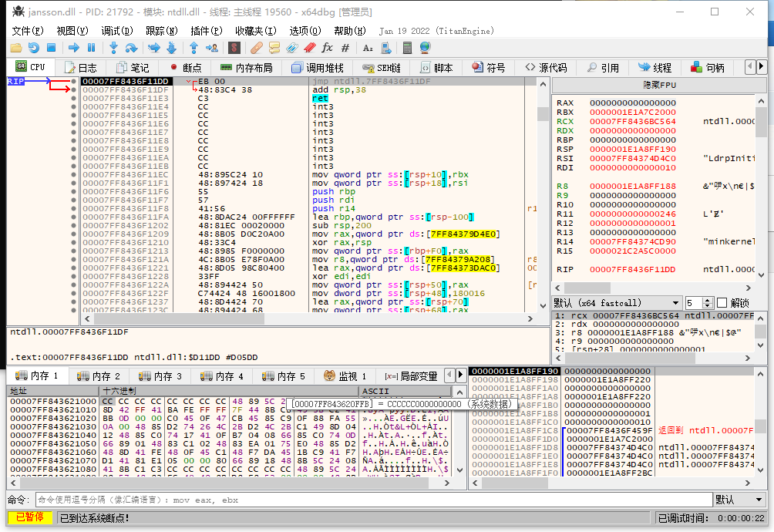Open the 日志 log tab
The height and width of the screenshot is (532, 774).
coord(80,68)
